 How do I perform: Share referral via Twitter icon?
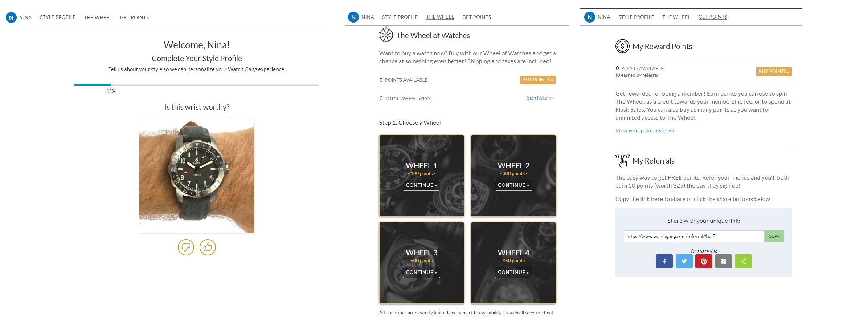point(684,261)
